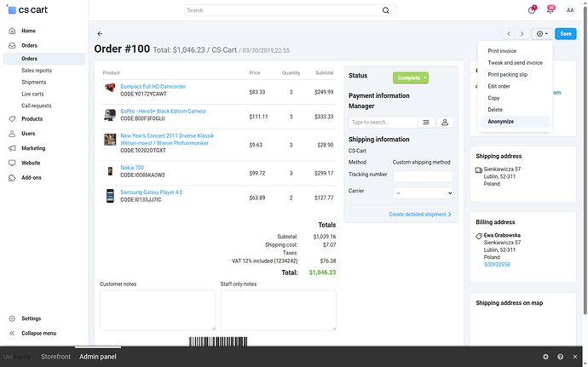Open Samsung Galaxy Player 4.0 link
This screenshot has height=367, width=588.
pos(151,192)
